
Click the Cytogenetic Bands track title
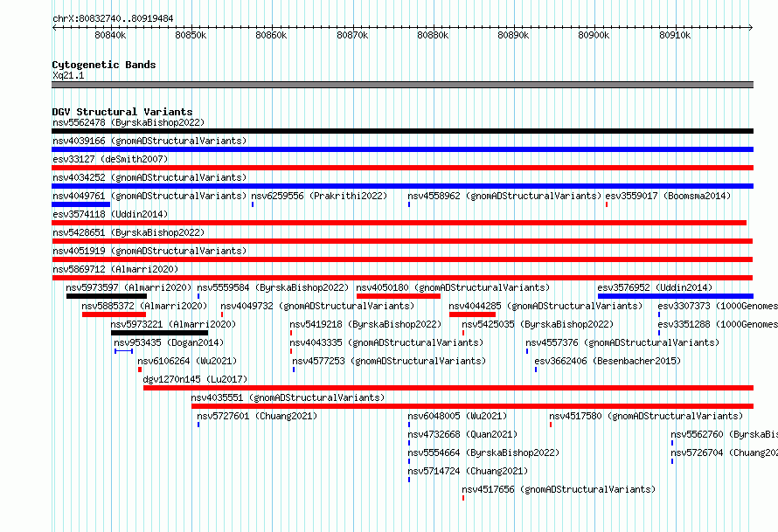(104, 65)
